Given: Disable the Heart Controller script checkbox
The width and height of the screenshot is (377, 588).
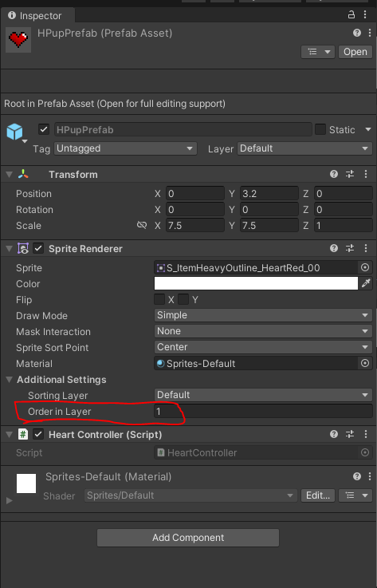Looking at the screenshot, I should point(38,434).
